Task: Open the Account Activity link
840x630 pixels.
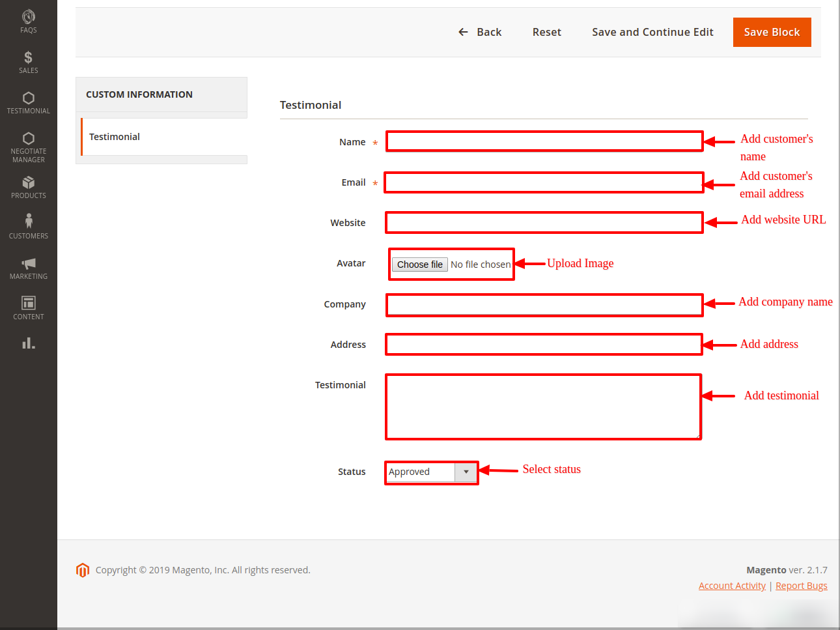Action: pos(732,586)
